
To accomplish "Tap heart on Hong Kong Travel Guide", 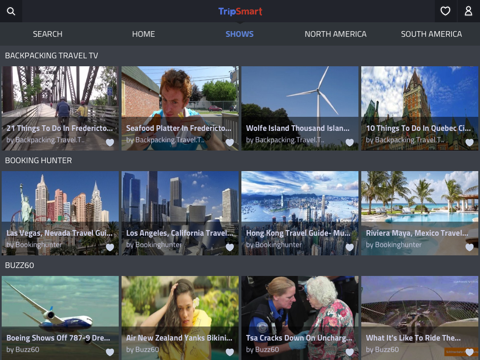I will pyautogui.click(x=349, y=247).
